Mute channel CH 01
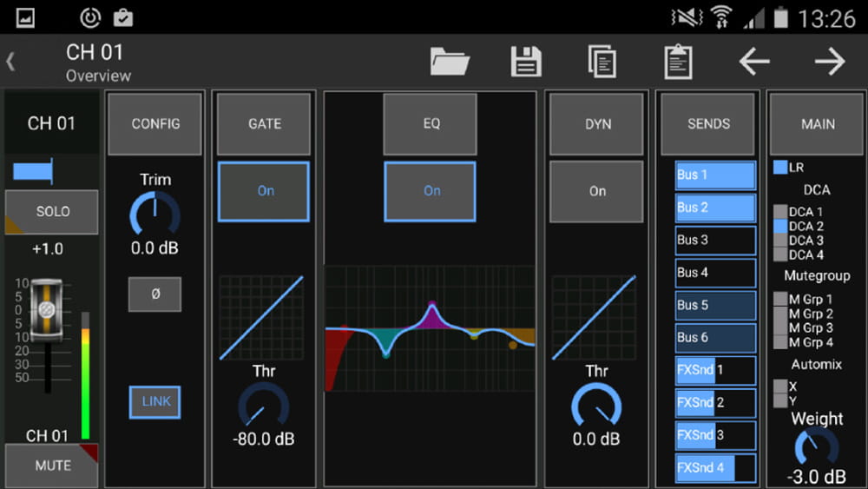Image resolution: width=868 pixels, height=489 pixels. (x=52, y=466)
